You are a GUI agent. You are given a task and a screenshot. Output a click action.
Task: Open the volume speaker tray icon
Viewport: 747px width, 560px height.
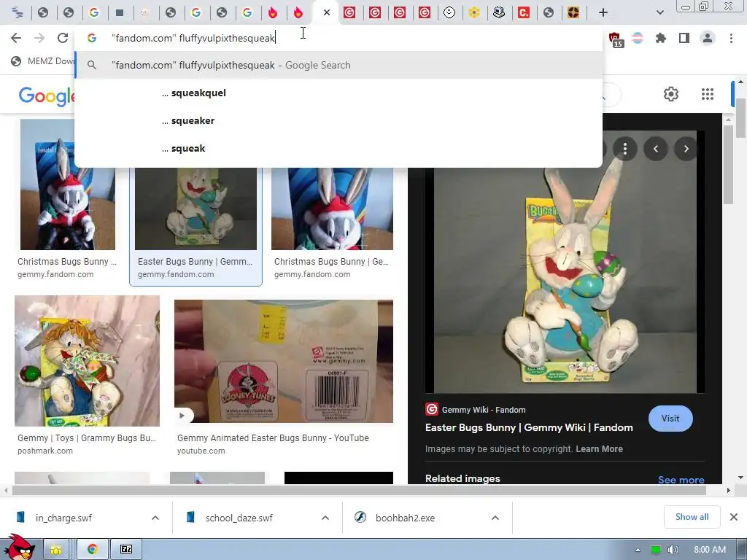click(x=673, y=550)
